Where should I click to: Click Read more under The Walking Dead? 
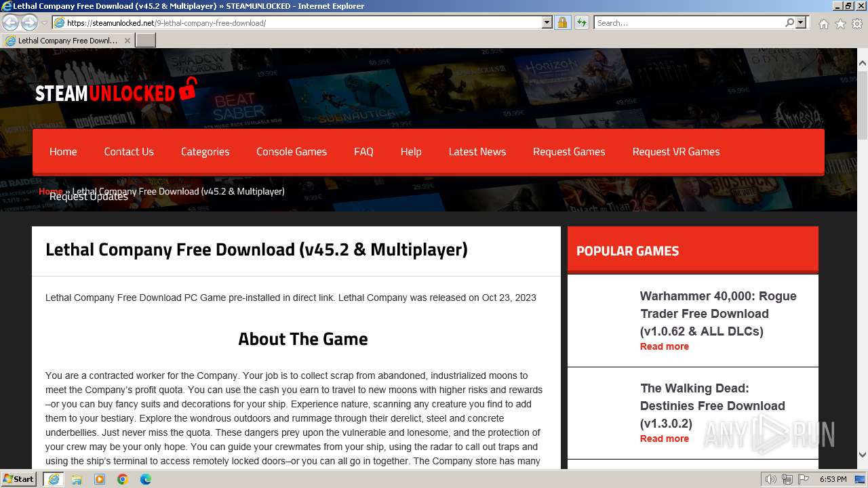click(x=665, y=439)
